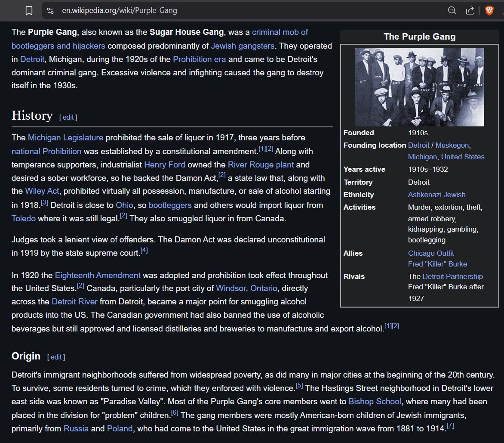Open the Brave Shields lion icon
504x443 pixels.
tap(489, 11)
